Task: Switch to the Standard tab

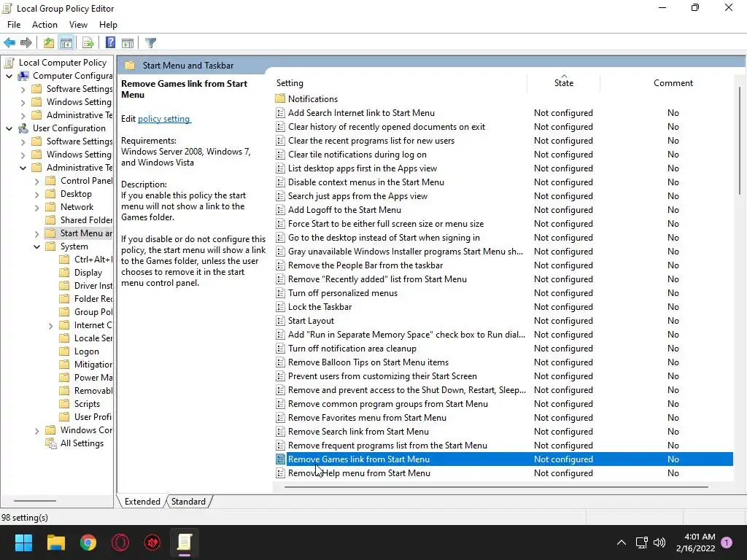Action: click(189, 502)
